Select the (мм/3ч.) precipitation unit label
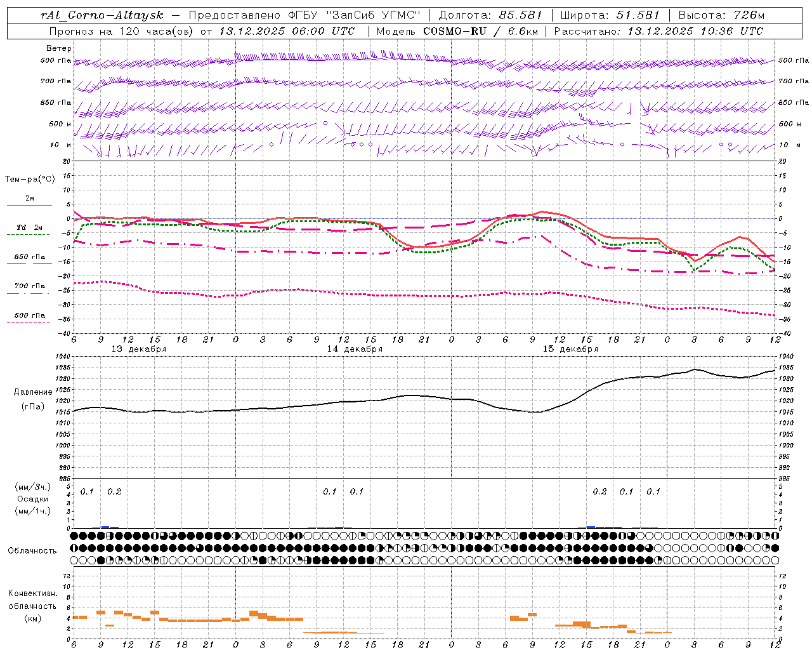 pos(33,487)
